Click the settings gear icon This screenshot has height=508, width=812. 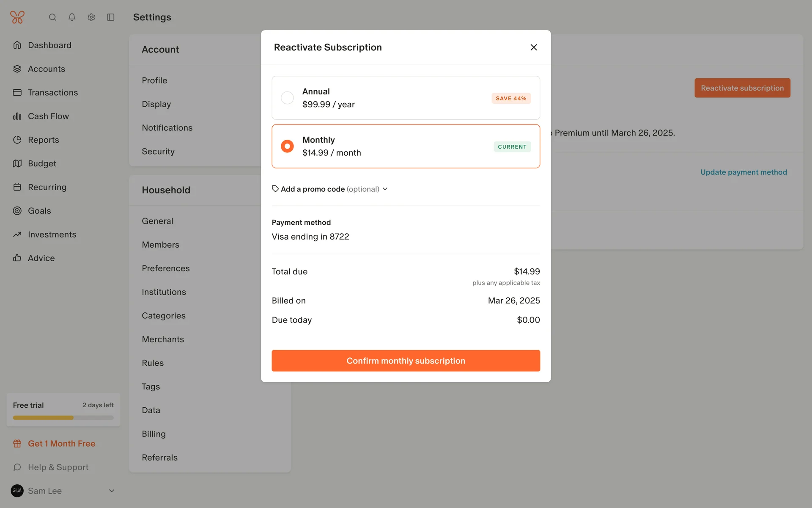click(x=91, y=17)
